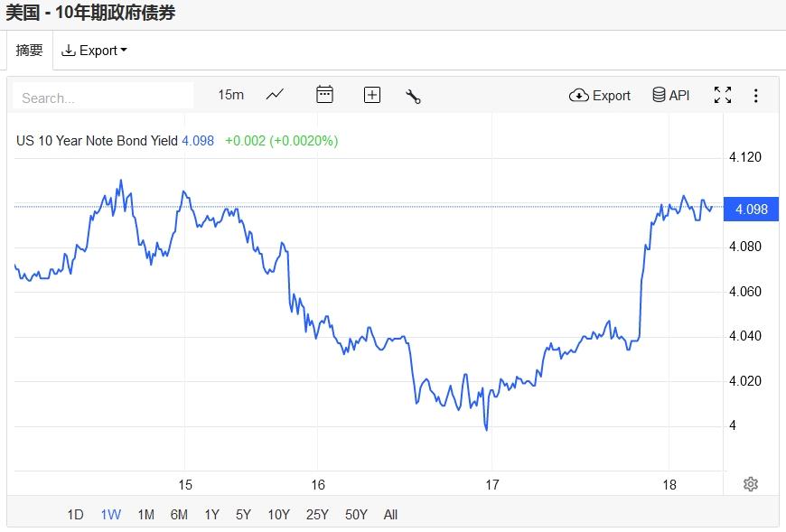Viewport: 786px width, 532px height.
Task: Switch to the 摘要 tab
Action: coord(29,51)
